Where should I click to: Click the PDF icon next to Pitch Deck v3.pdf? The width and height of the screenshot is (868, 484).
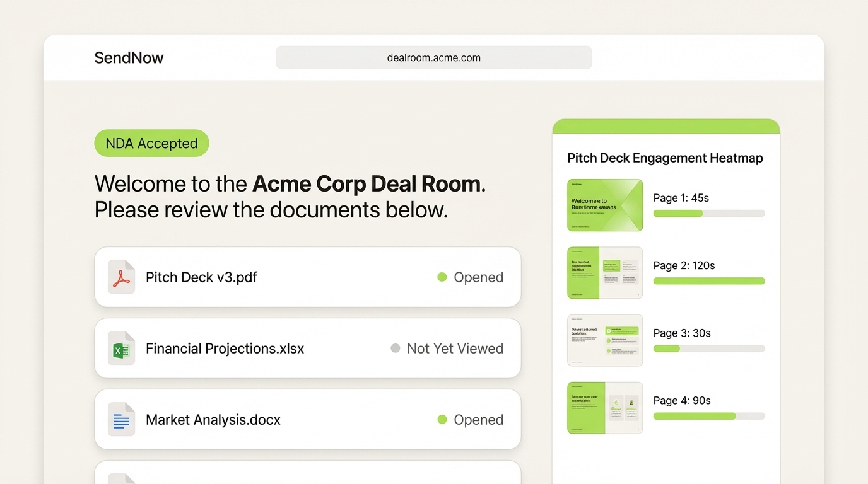click(121, 277)
